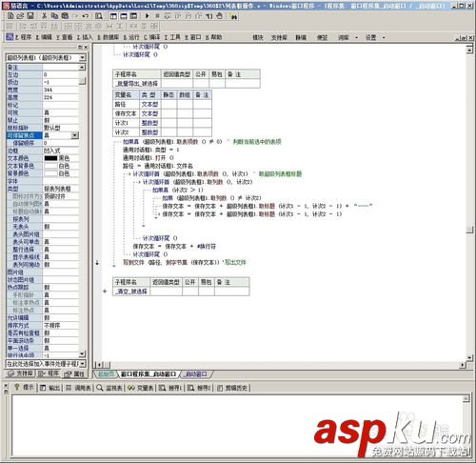This screenshot has width=476, height=463.
Task: Run the program with the play icon
Action: (147, 15)
